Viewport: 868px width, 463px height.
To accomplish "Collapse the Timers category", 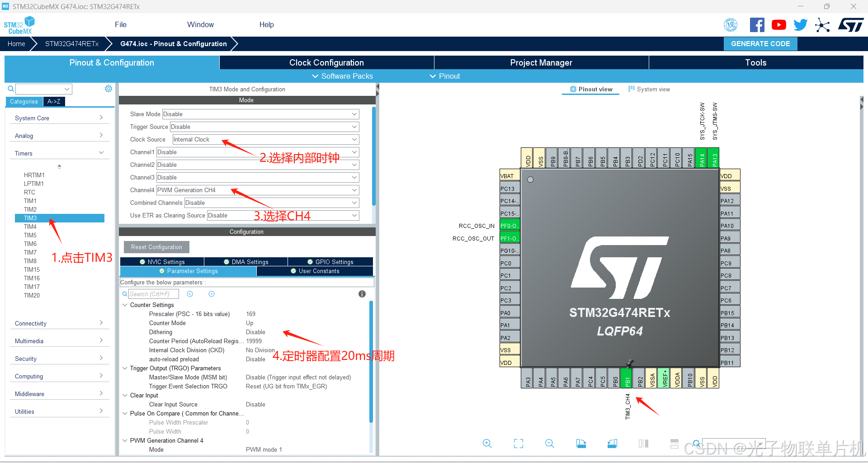I will point(59,153).
